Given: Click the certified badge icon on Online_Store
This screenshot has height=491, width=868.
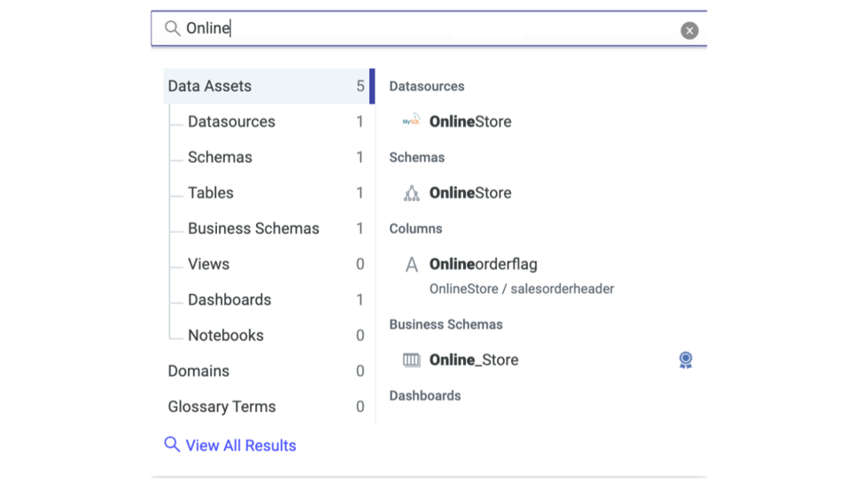Looking at the screenshot, I should (686, 360).
